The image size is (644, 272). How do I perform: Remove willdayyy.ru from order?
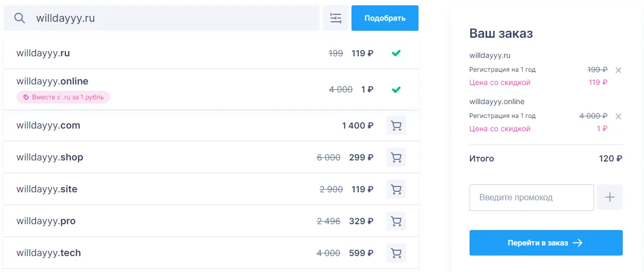tap(618, 70)
